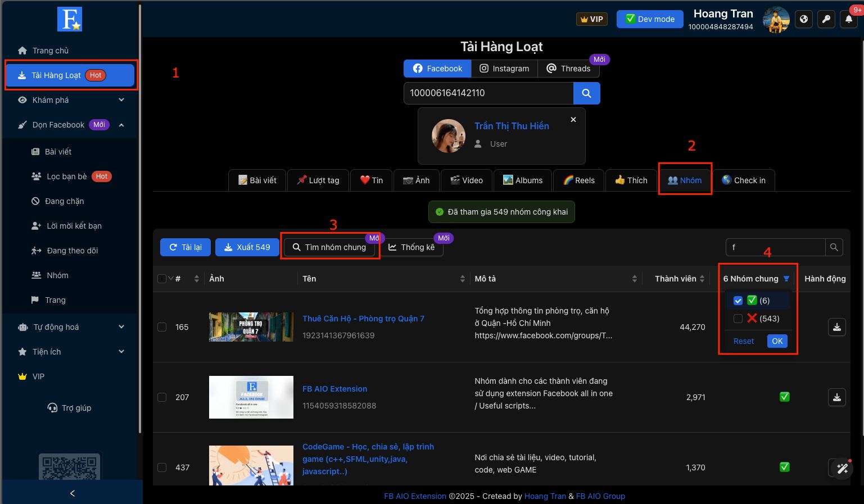
Task: Click Reset in the filter popup
Action: pos(744,341)
